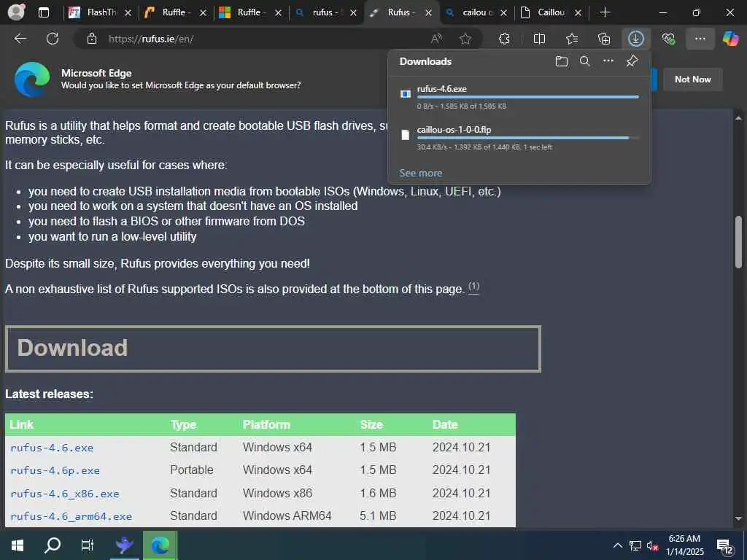Screen dimensions: 747x560
Task: Open downloads folder icon in Downloads panel
Action: click(562, 61)
